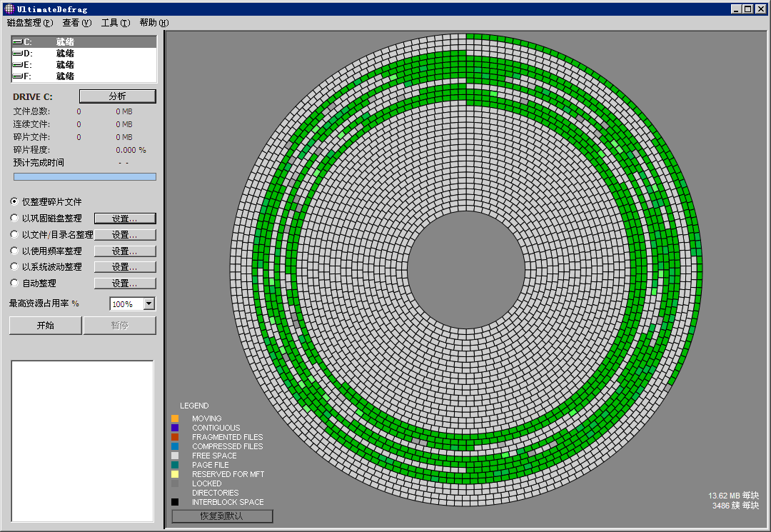Click the 分析 button
Viewport: 771px width, 532px height.
(x=117, y=96)
